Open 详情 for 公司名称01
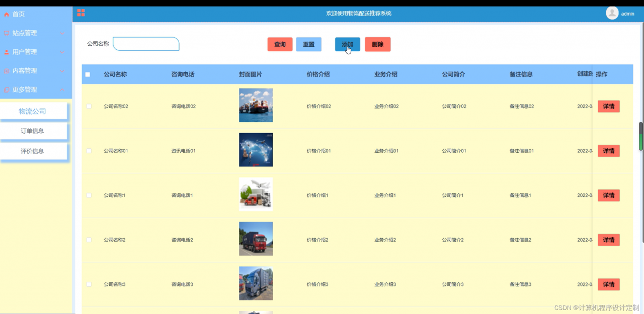 609,151
